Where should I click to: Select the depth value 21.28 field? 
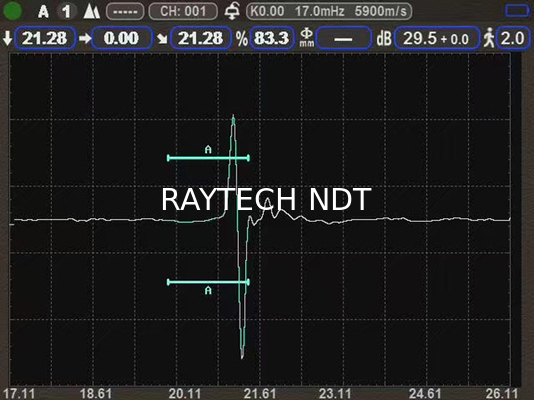tap(45, 38)
